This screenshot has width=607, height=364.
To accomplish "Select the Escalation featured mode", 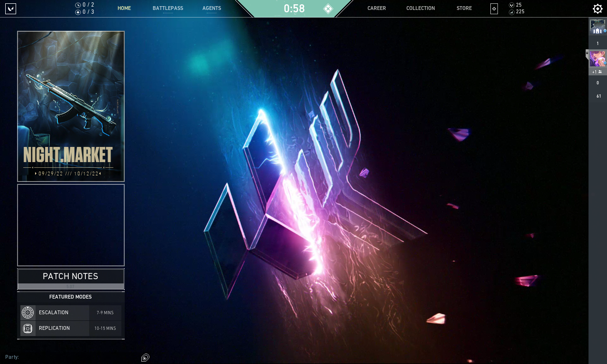I will click(x=71, y=312).
